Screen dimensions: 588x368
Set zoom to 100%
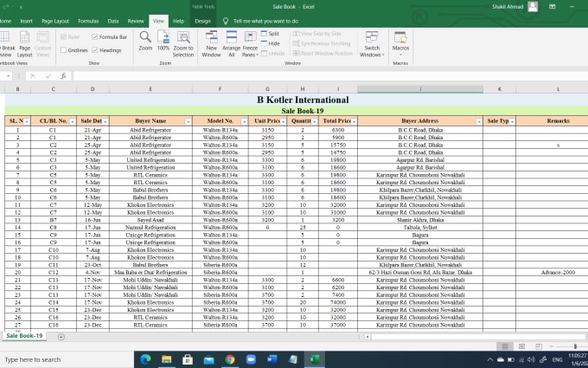coord(163,41)
